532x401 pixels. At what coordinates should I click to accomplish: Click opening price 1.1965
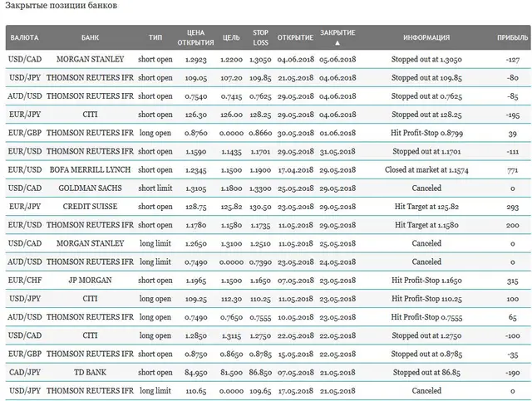pyautogui.click(x=196, y=281)
